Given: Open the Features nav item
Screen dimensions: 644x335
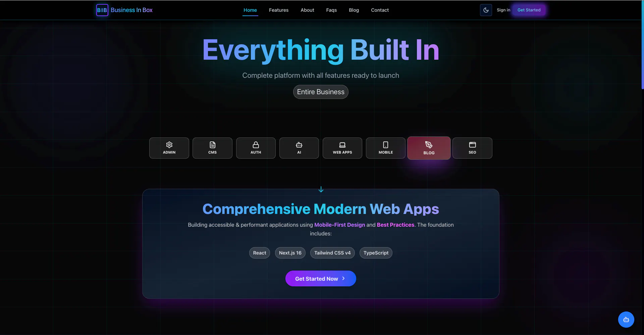Looking at the screenshot, I should pos(278,10).
